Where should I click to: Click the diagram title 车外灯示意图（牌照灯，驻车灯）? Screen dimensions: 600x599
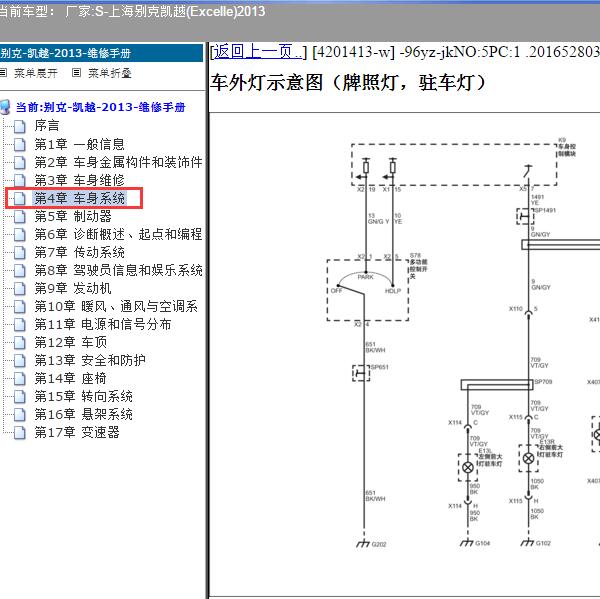tap(348, 82)
